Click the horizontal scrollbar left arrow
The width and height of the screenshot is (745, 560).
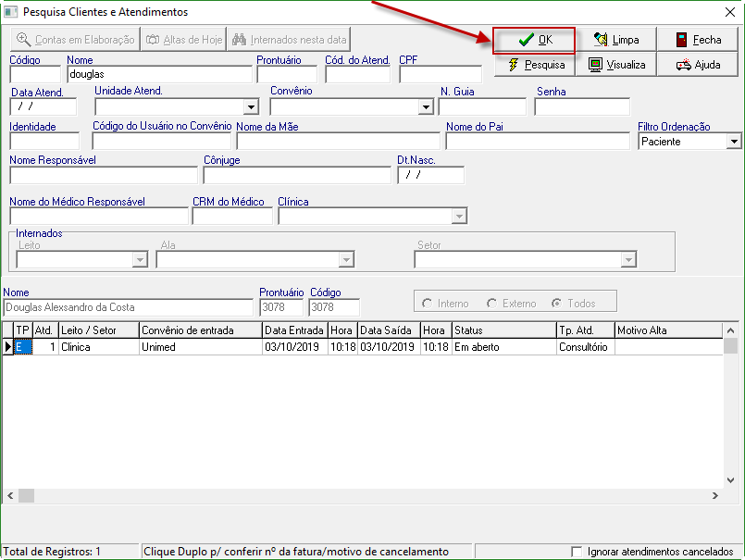coord(10,496)
